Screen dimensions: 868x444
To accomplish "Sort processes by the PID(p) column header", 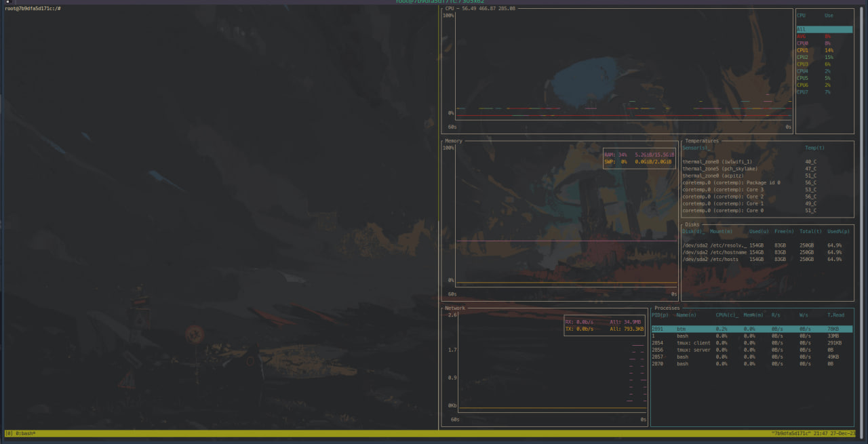I will pyautogui.click(x=660, y=315).
